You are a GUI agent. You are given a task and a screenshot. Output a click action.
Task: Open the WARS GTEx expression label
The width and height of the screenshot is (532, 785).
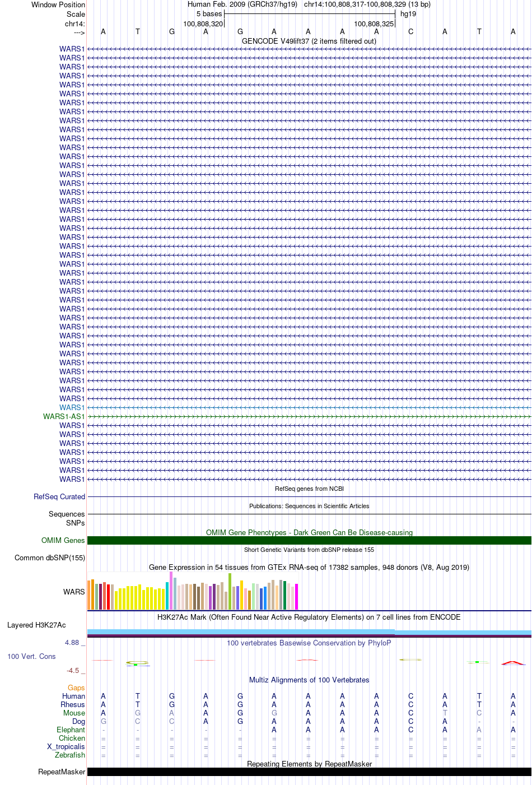[74, 592]
